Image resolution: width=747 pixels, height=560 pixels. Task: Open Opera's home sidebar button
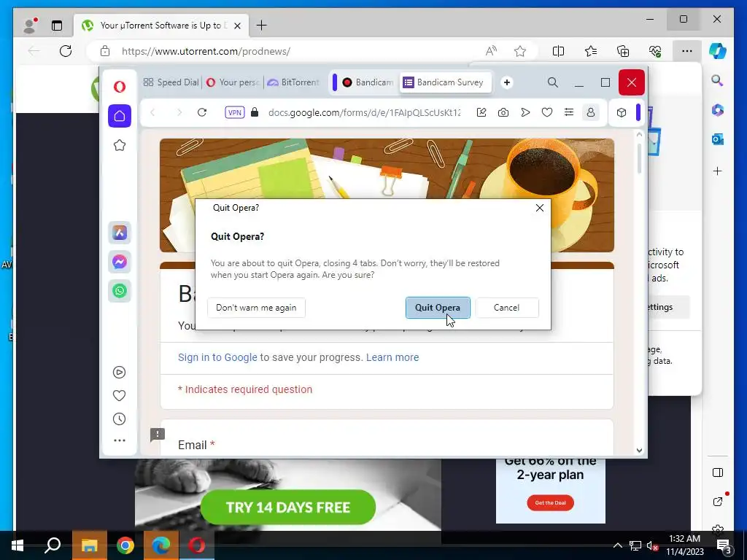coord(120,116)
